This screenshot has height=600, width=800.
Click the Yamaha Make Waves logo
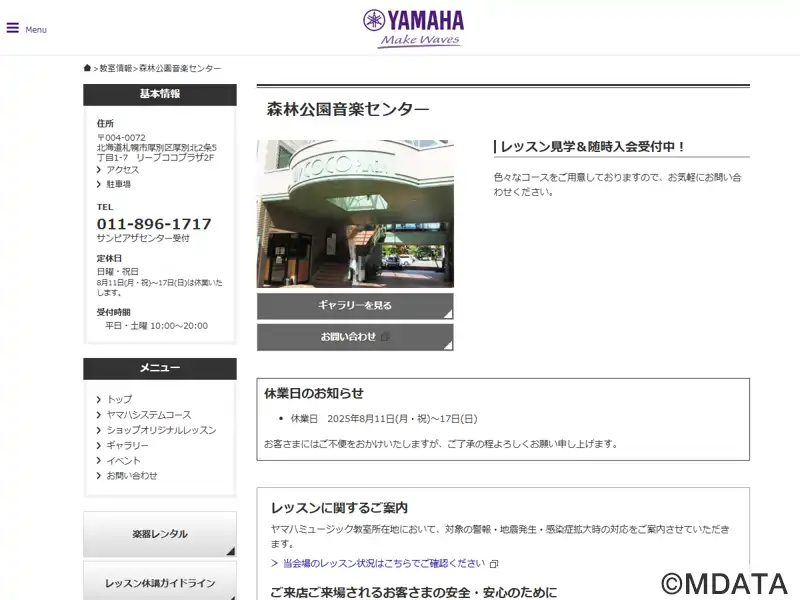414,29
